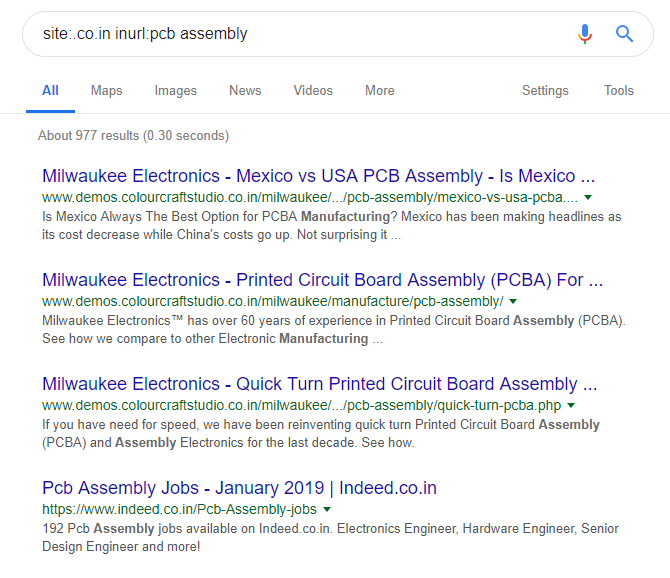670x578 pixels.
Task: Open the search Tools options
Action: [619, 91]
